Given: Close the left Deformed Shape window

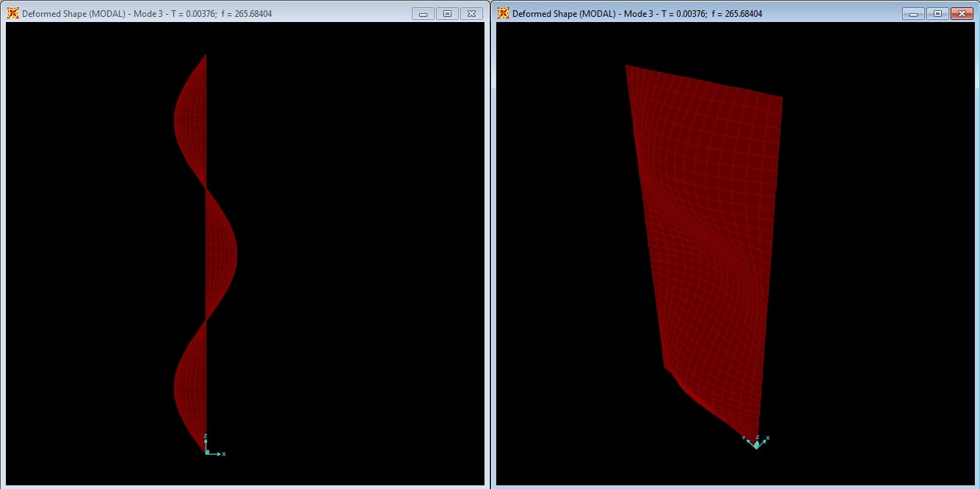Looking at the screenshot, I should tap(472, 13).
